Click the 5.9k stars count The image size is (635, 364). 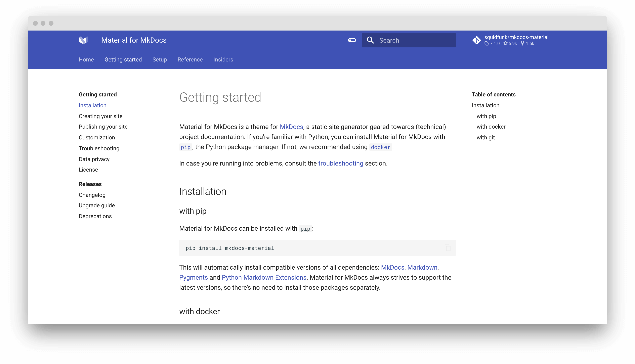tap(510, 44)
